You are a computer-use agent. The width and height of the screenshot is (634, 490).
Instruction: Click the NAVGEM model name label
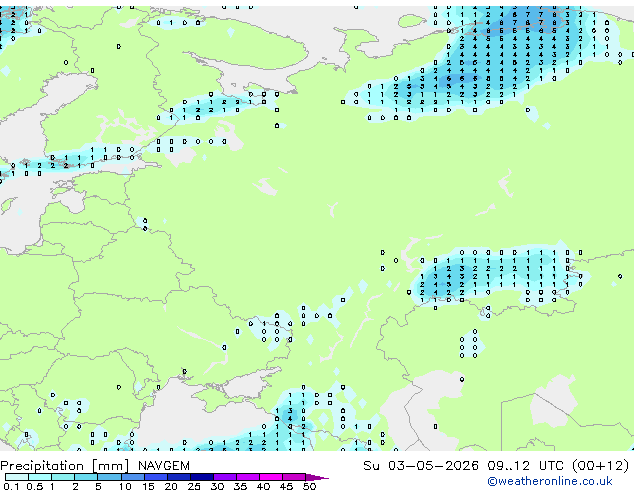tap(164, 466)
